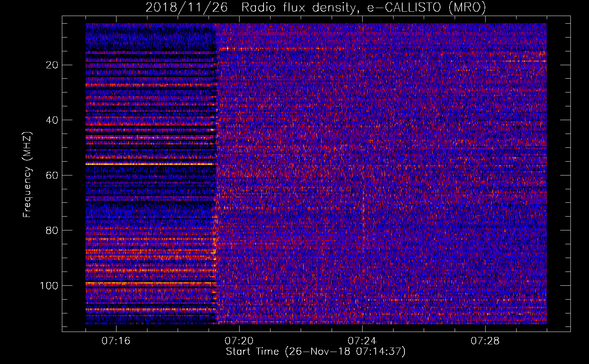Click the time tick label "07:20"
589x364 pixels.
tap(239, 341)
